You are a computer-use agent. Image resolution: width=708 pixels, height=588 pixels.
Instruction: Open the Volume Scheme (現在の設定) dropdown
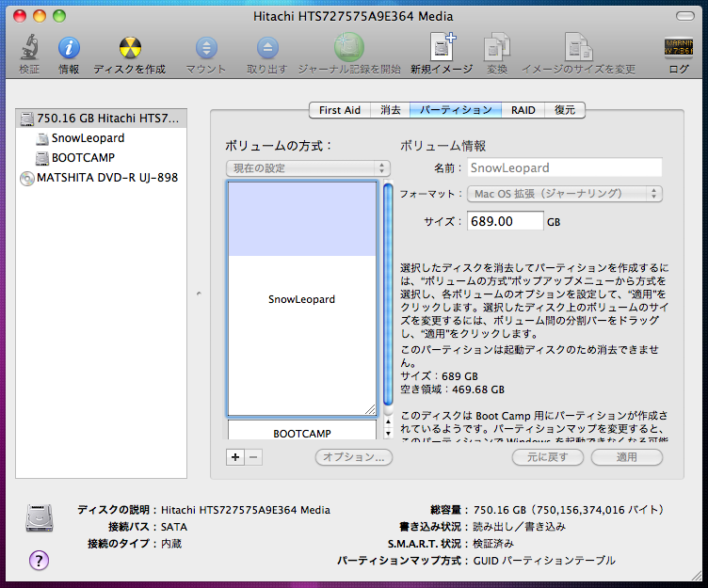[308, 168]
